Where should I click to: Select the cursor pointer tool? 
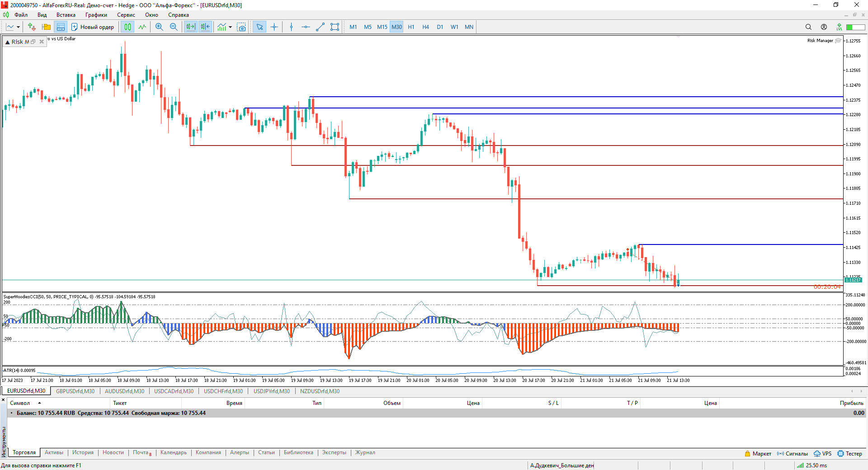(259, 27)
